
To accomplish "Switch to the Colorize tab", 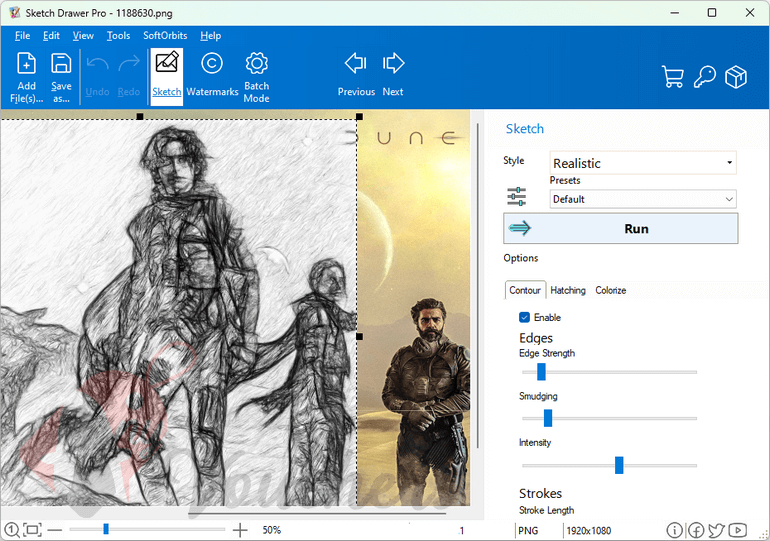I will point(610,290).
